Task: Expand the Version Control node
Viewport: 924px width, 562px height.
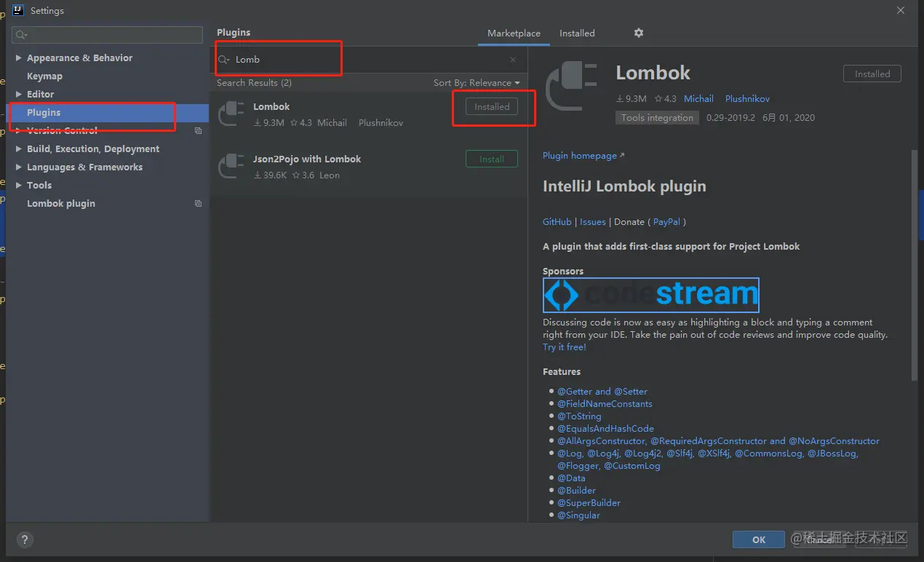Action: point(19,131)
